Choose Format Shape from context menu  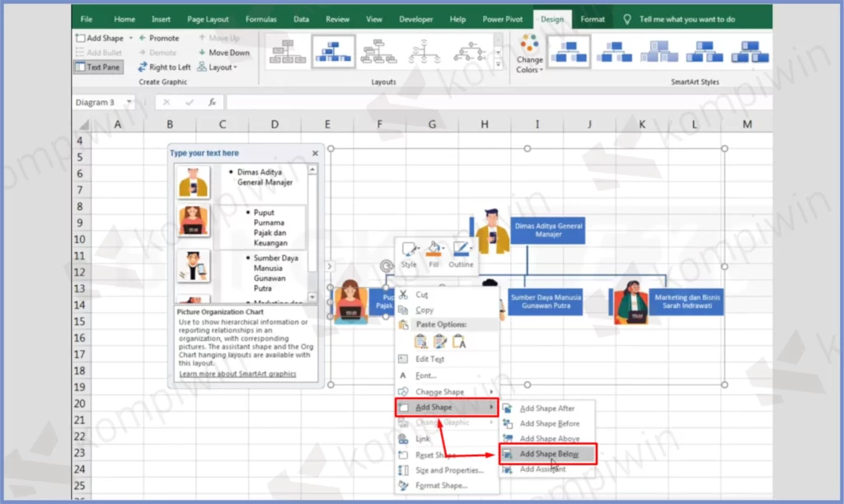(x=443, y=486)
